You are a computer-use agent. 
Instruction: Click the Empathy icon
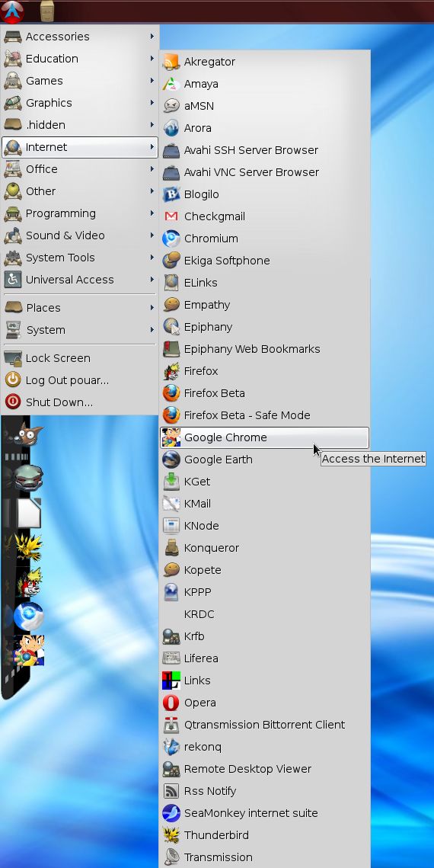[171, 305]
